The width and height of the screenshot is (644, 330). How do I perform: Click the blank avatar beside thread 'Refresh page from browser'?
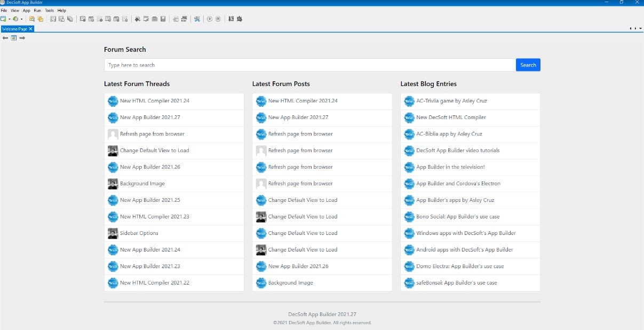[x=113, y=134]
